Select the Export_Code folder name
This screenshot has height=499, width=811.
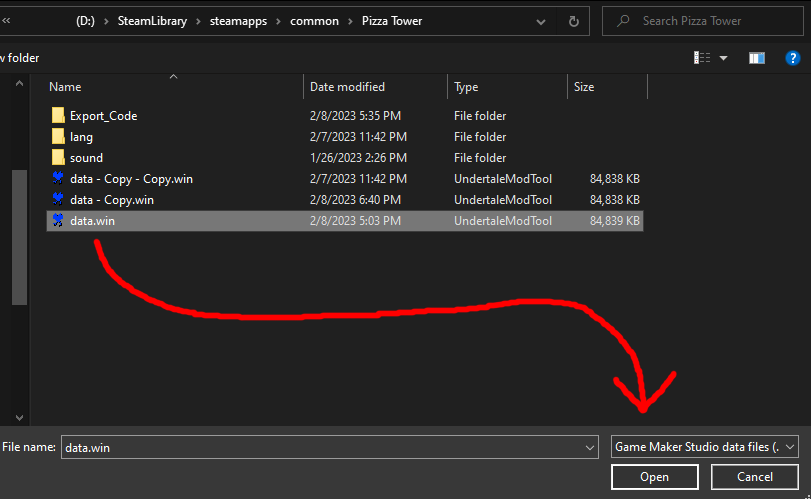pos(103,116)
